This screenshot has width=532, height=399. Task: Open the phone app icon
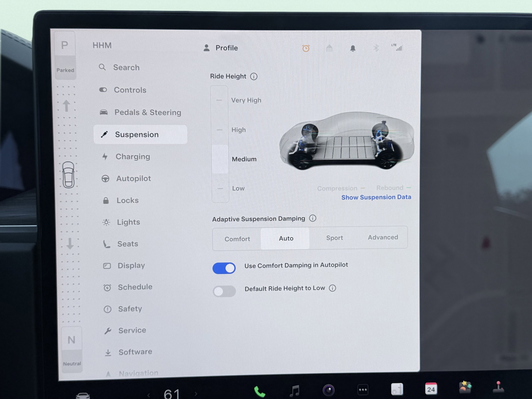259,391
